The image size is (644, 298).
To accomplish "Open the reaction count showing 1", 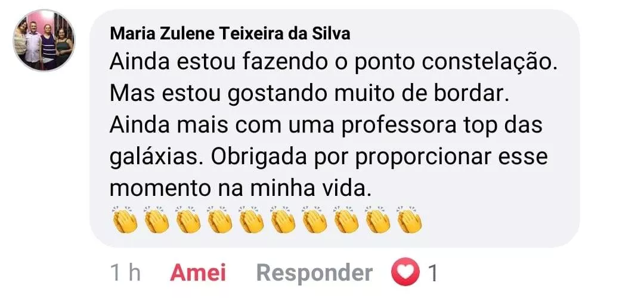I will tap(432, 274).
